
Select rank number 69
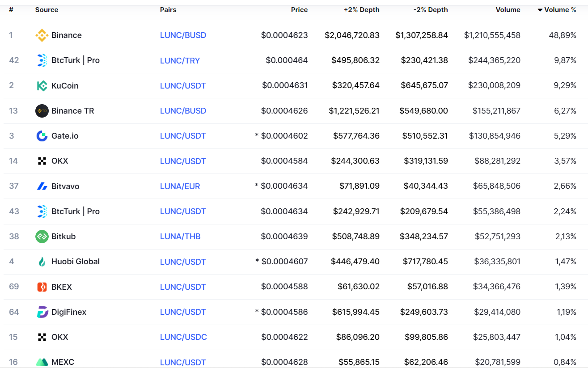14,287
